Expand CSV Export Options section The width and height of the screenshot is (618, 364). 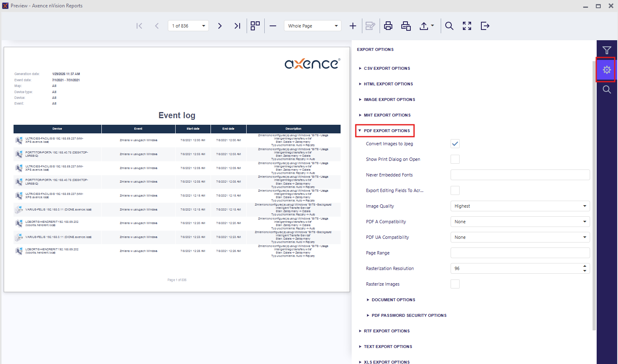(x=387, y=69)
